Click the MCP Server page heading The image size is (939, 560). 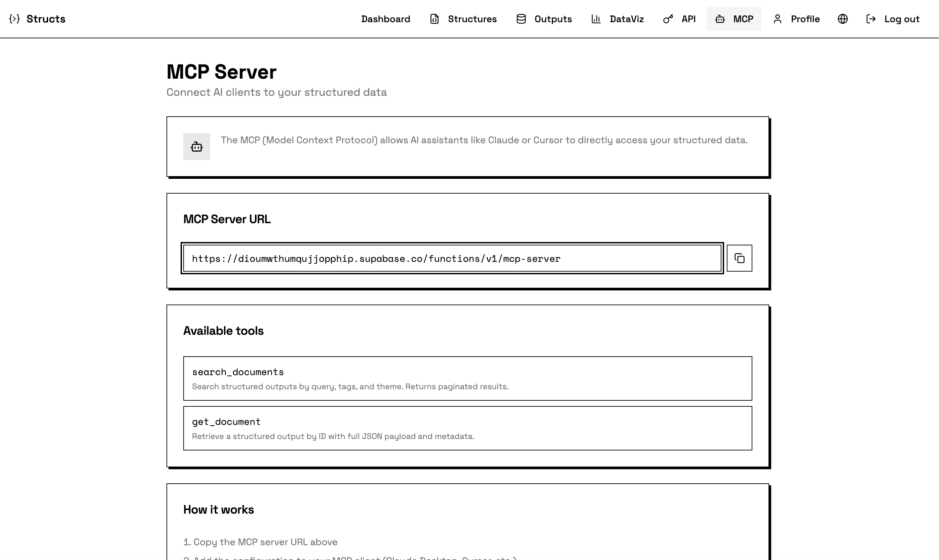click(x=221, y=72)
